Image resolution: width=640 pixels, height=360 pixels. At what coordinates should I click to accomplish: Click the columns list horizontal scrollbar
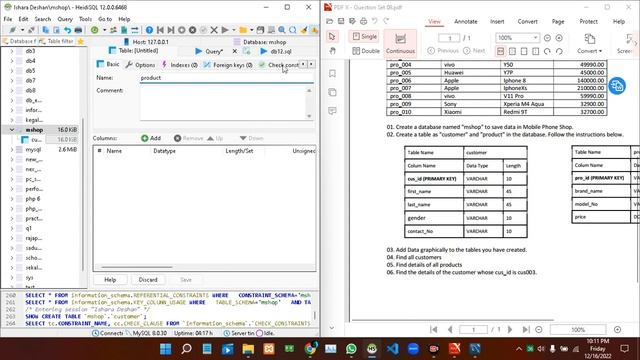pos(136,267)
